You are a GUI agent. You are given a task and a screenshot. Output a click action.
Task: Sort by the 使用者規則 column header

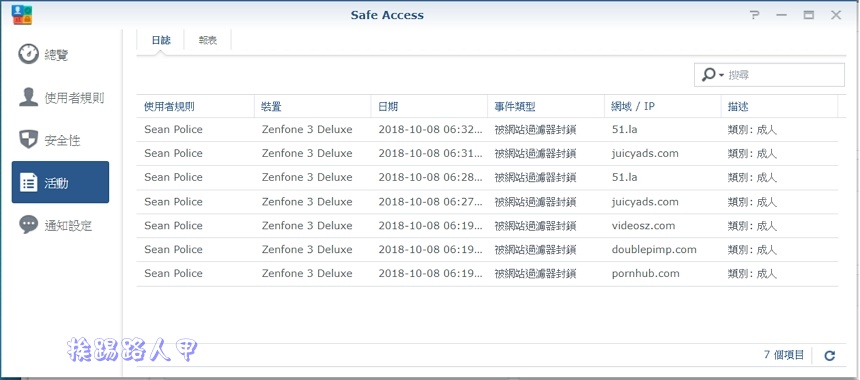(195, 106)
